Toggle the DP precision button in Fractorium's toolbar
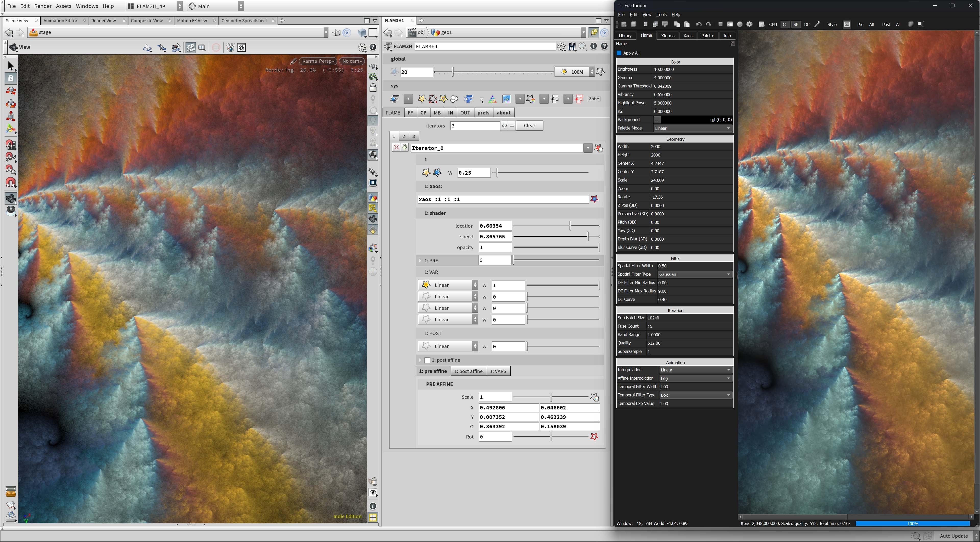980x542 pixels. click(x=807, y=24)
